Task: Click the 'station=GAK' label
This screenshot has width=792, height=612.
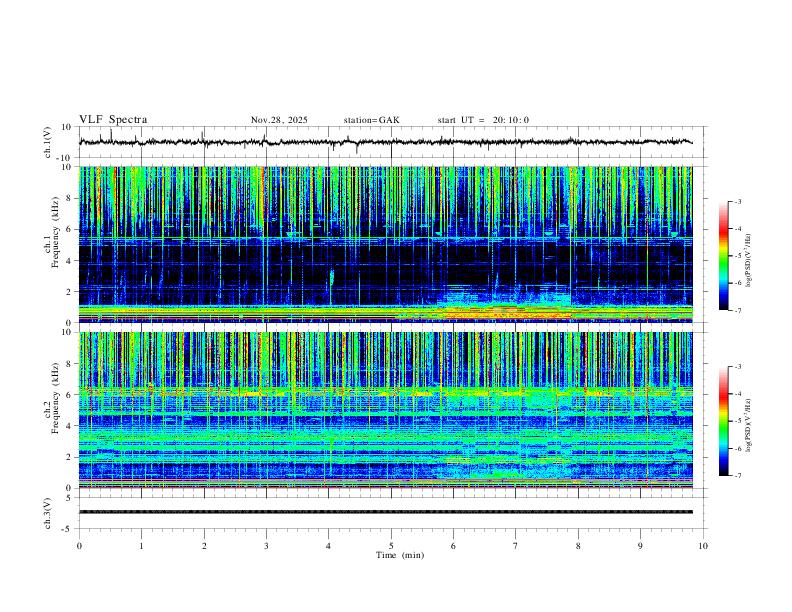Action: click(372, 120)
